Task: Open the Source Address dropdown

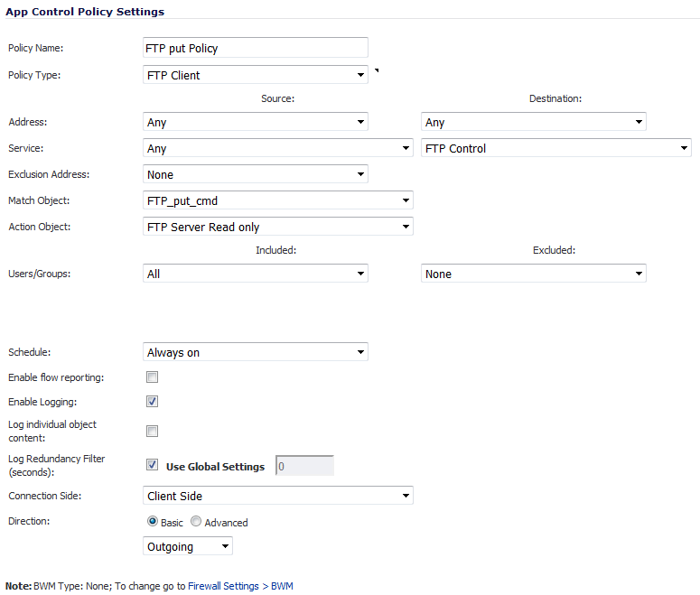Action: [256, 122]
